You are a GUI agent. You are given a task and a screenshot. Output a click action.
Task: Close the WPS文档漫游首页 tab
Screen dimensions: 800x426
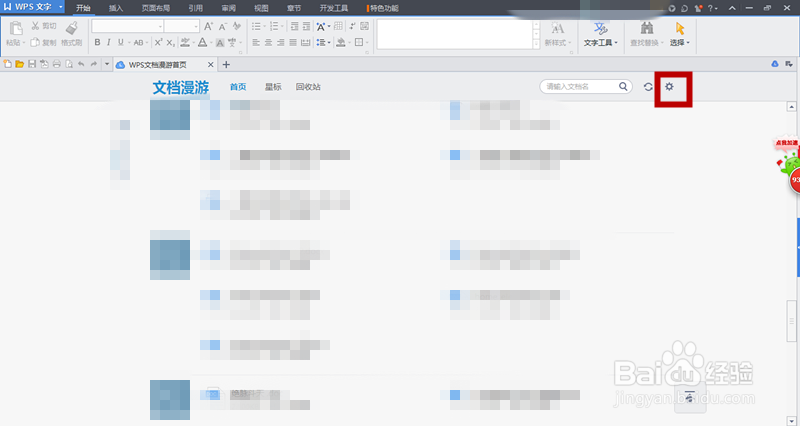[210, 65]
